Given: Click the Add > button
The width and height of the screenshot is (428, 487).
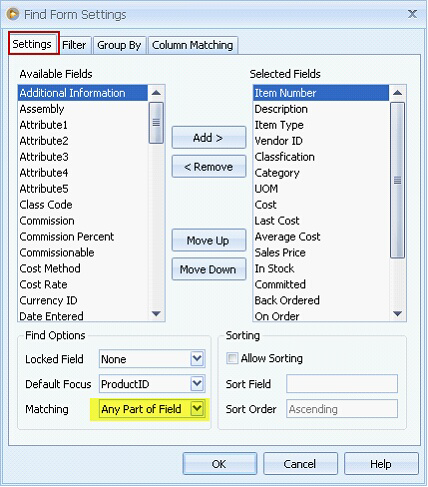Looking at the screenshot, I should tap(209, 137).
